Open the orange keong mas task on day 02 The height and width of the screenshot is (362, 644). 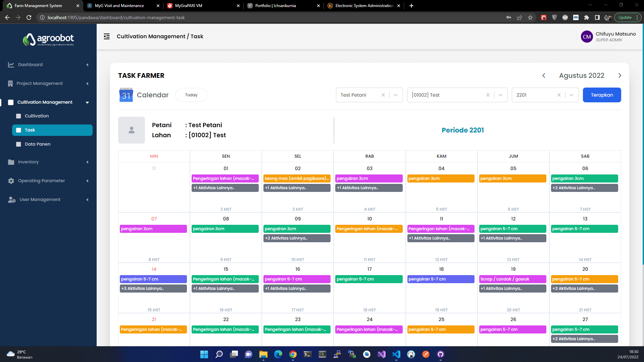(x=297, y=178)
